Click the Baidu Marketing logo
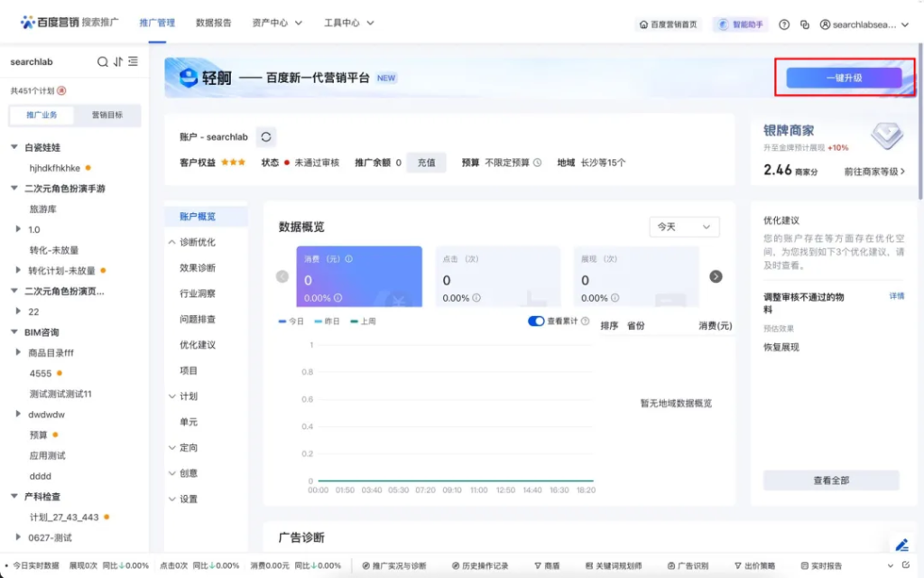 [69, 23]
